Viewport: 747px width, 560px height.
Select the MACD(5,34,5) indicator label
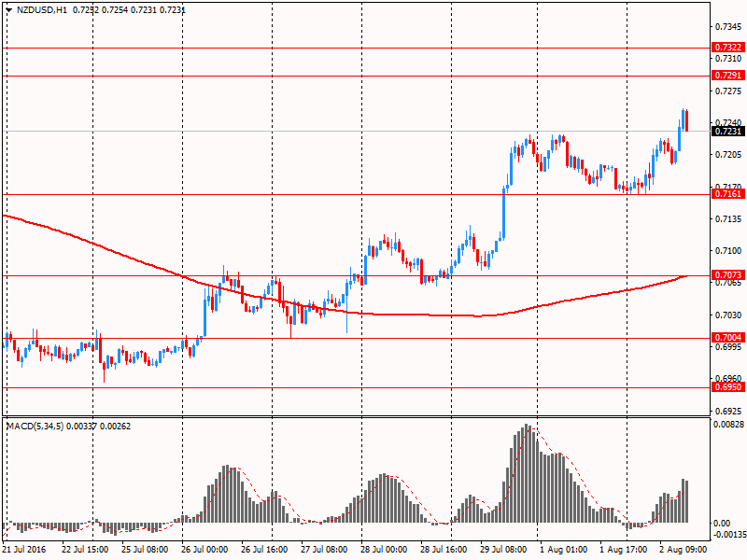(35, 427)
